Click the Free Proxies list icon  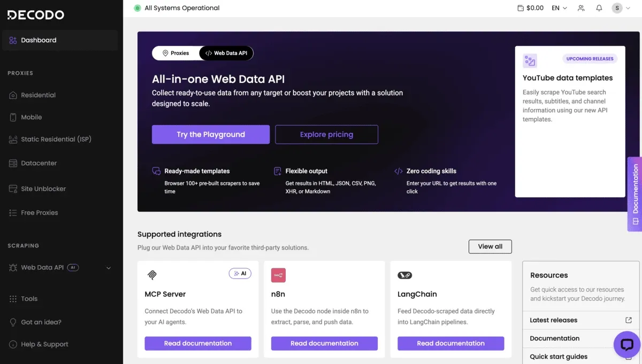(x=13, y=213)
